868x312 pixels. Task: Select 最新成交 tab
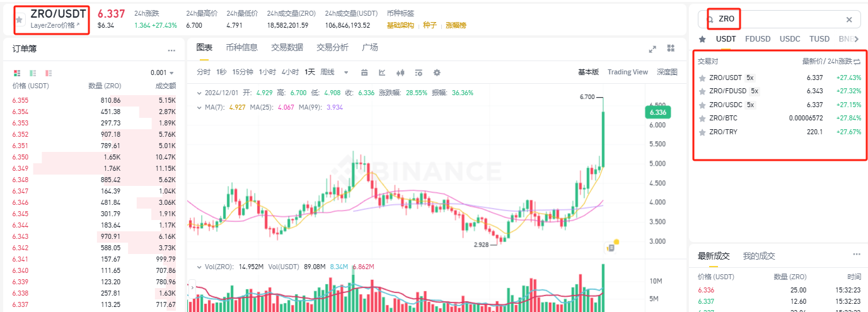click(714, 256)
